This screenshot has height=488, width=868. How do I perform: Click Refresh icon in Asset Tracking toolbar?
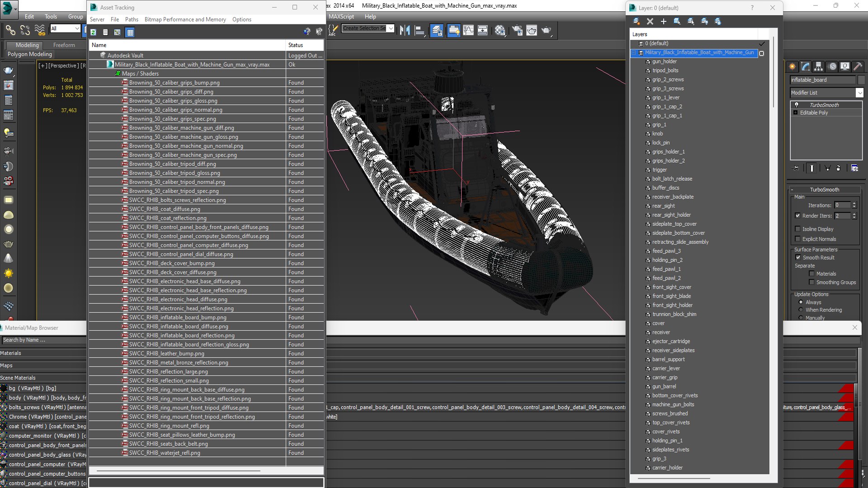[93, 32]
